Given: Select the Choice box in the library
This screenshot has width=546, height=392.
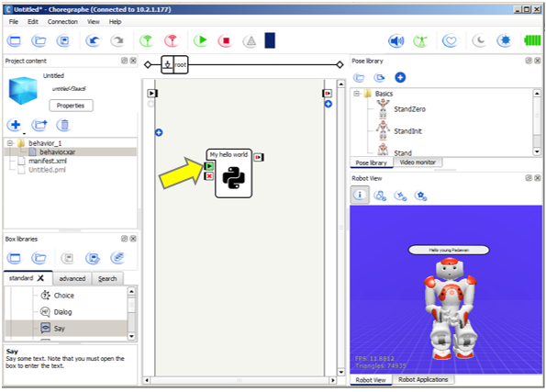Looking at the screenshot, I should pyautogui.click(x=63, y=295).
